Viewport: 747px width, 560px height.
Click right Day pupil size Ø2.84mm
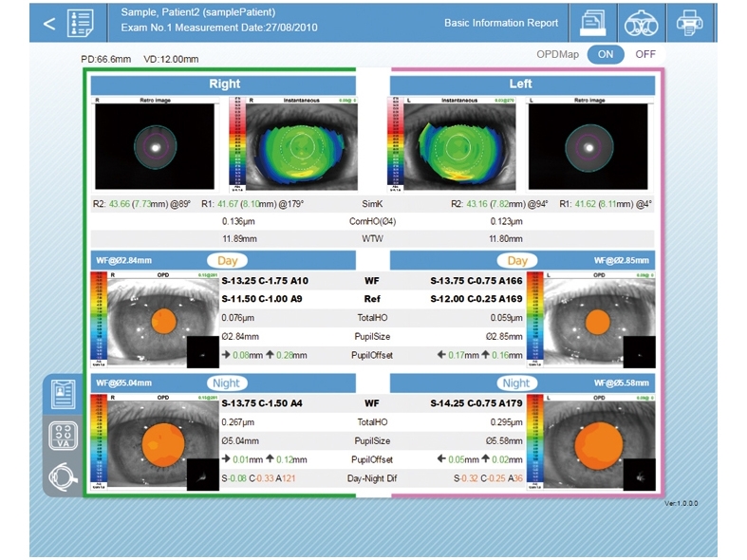(x=240, y=337)
